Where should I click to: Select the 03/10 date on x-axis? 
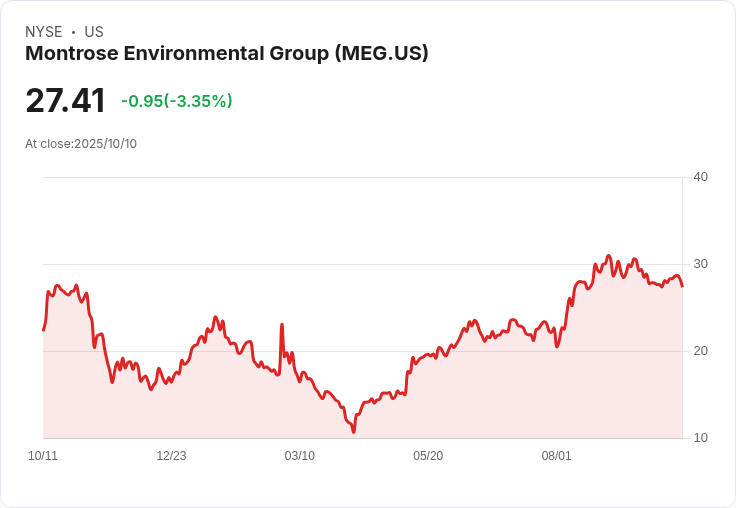[x=300, y=456]
